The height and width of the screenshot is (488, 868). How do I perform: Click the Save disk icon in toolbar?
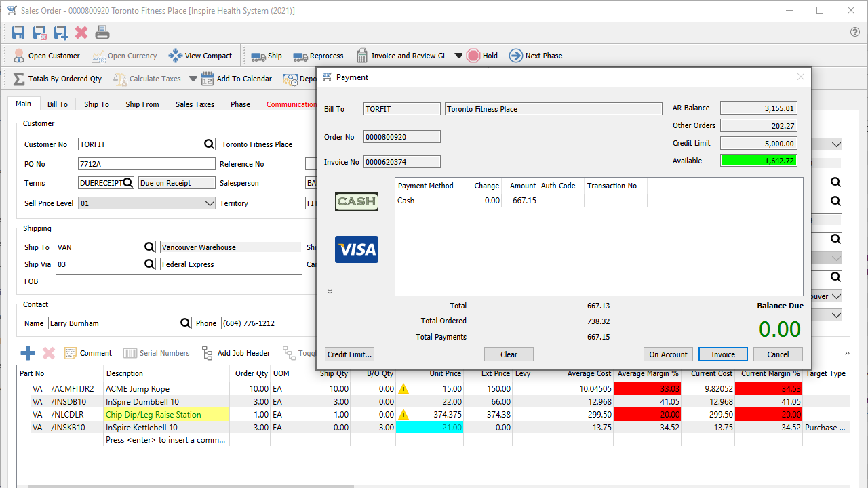tap(18, 33)
